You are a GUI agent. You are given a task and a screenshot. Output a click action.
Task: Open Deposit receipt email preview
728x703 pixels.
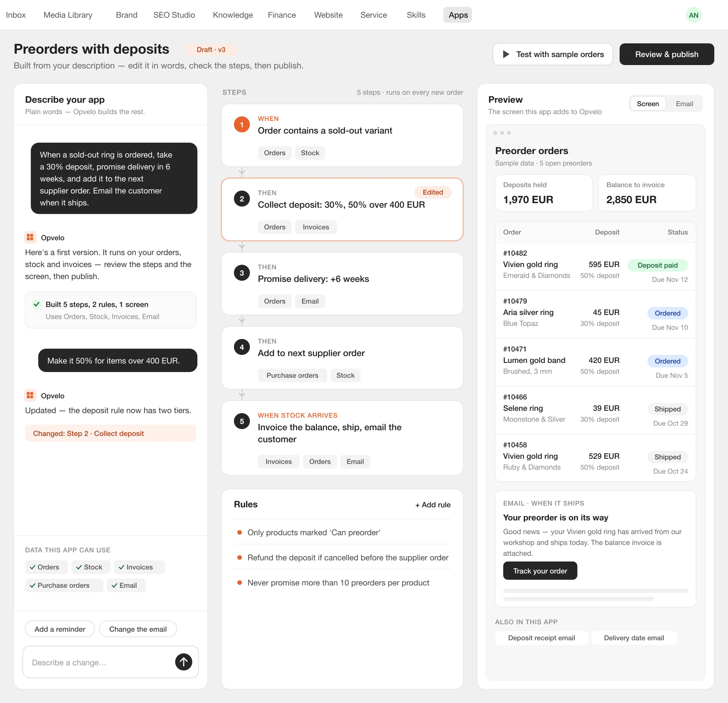tap(541, 638)
